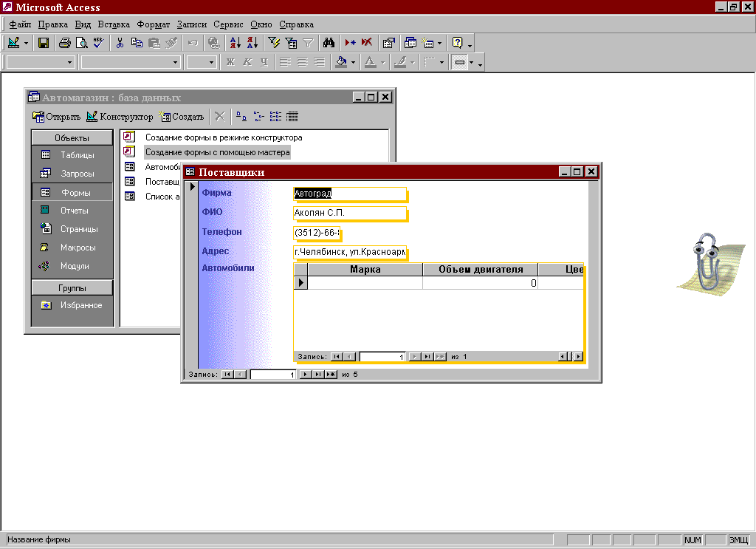This screenshot has height=549, width=756.
Task: Toggle Italic К formatting button
Action: 247,62
